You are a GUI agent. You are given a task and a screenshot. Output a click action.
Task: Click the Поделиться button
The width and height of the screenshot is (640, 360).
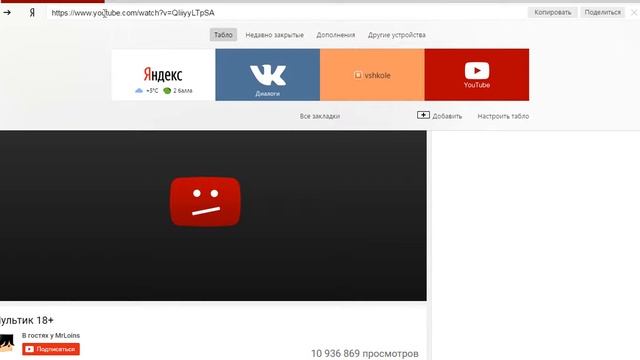(x=602, y=12)
